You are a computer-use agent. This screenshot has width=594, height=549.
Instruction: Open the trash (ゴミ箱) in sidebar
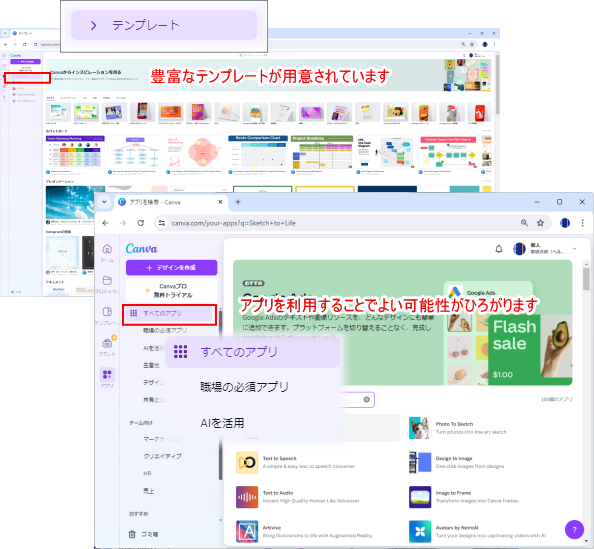[x=143, y=534]
